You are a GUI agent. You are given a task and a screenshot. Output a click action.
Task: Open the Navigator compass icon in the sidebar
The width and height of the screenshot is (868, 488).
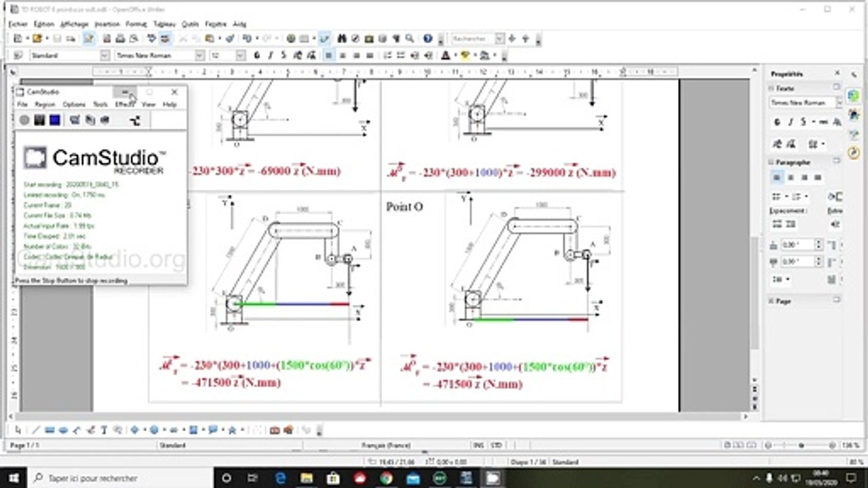tap(854, 154)
